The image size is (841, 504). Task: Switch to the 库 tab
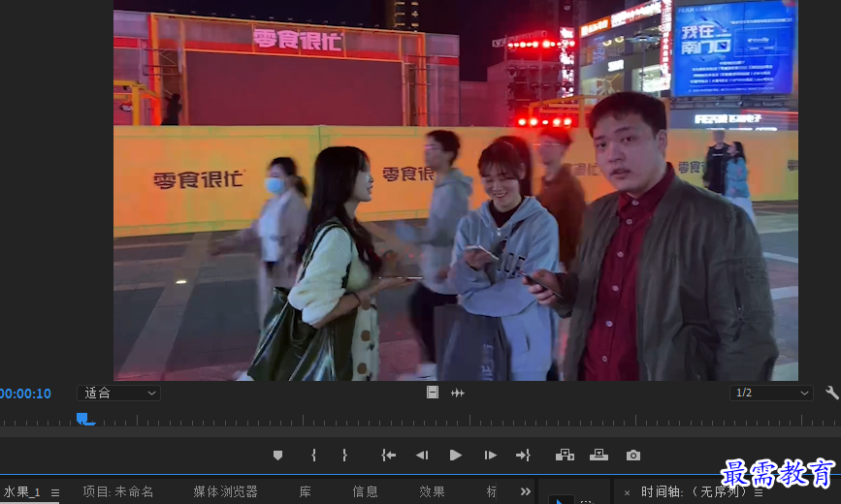(306, 491)
